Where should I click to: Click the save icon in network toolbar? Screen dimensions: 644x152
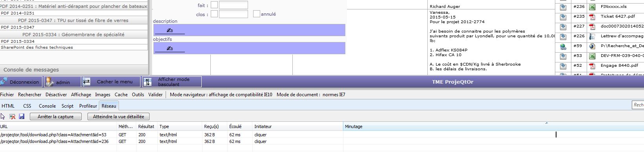(22, 117)
